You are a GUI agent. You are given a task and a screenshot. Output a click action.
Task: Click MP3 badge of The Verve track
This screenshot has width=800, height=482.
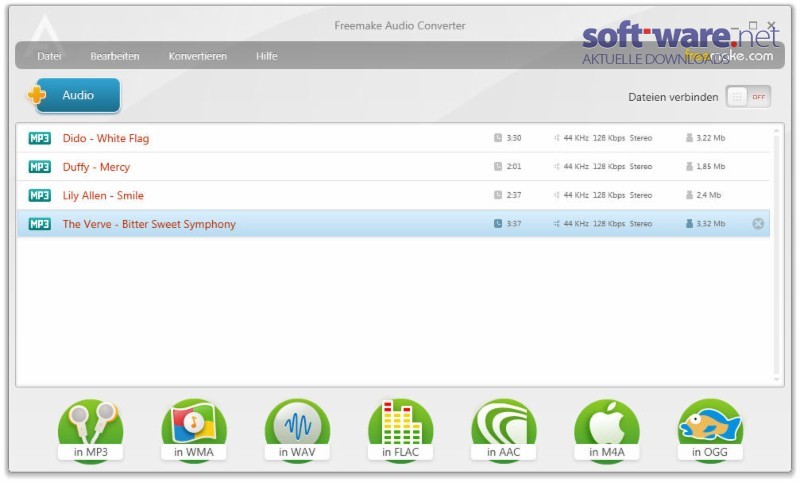pos(39,224)
